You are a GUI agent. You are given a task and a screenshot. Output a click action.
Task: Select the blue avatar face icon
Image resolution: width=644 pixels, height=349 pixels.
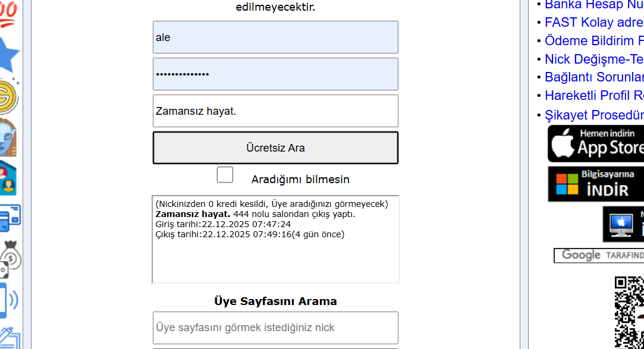point(8,137)
